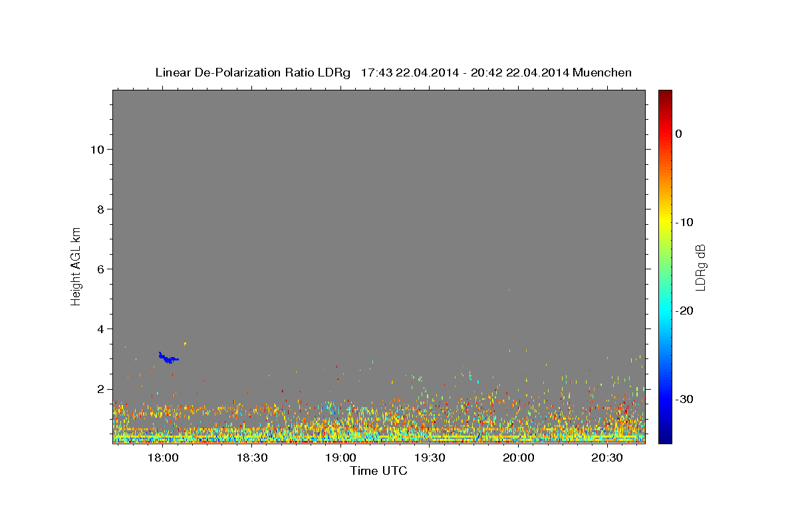
Task: Click the 20:30 time tick label
Action: [x=608, y=458]
